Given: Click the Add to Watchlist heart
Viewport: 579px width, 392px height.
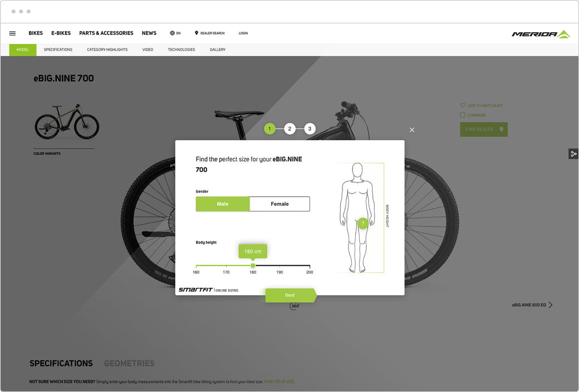Looking at the screenshot, I should coord(463,105).
